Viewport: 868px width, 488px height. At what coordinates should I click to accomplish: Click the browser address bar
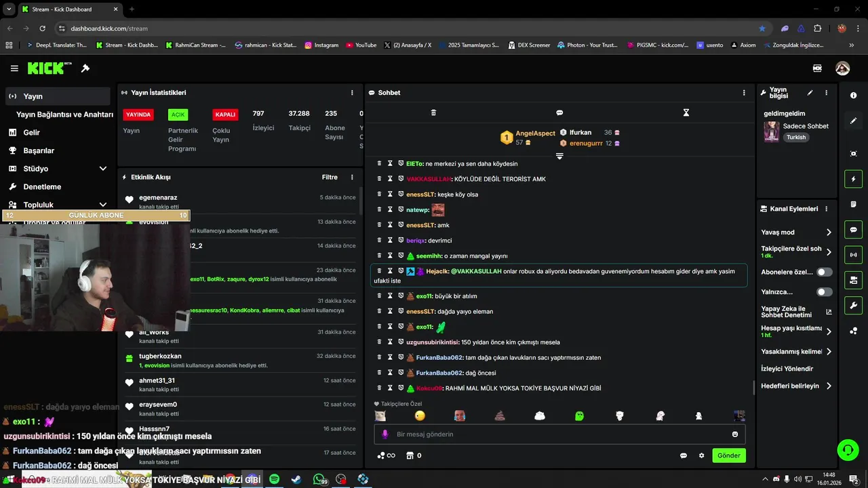[x=407, y=28]
